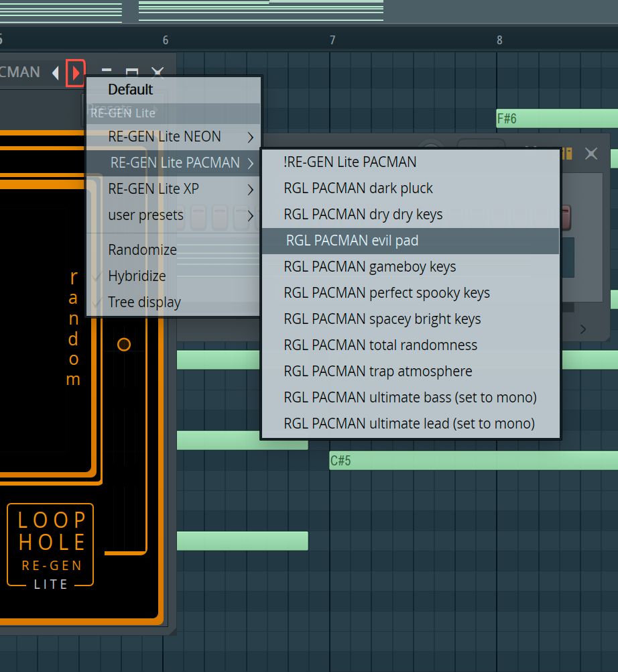Minimize the RE-GEN plugin window
Viewport: 618px width, 672px height.
(x=107, y=72)
